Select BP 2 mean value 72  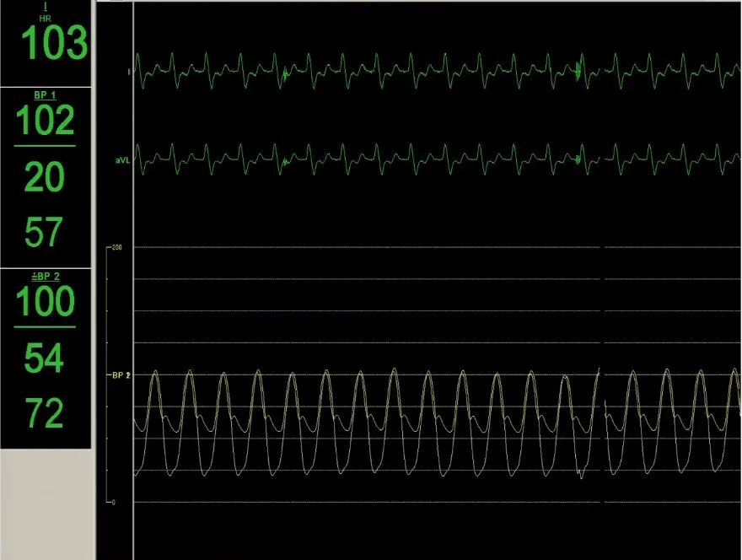tap(44, 412)
